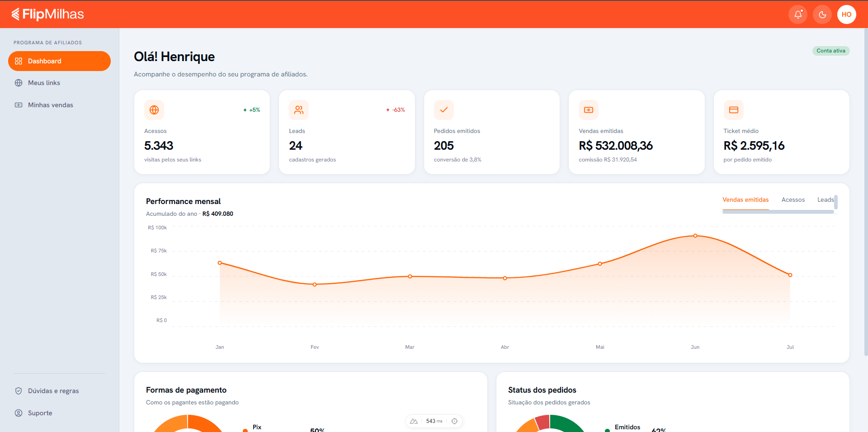Click the banknote icon on Vendas emitidas card
Viewport: 868px width, 432px height.
coord(589,110)
